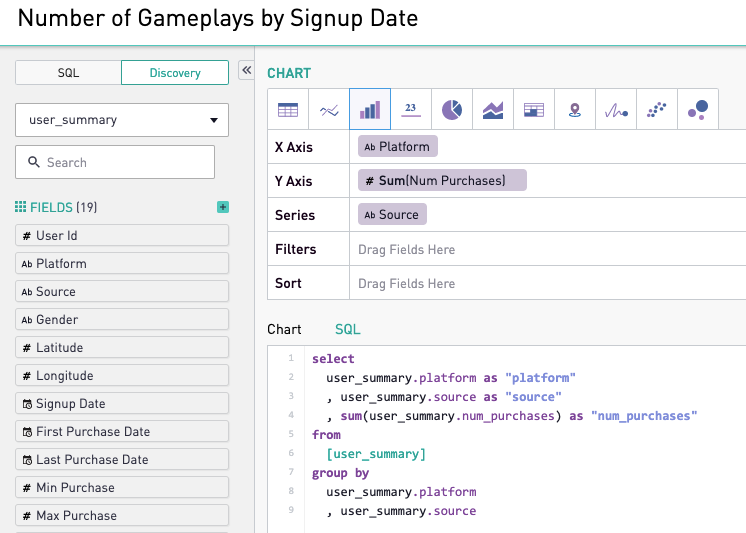
Task: Click the add field plus icon
Action: [x=223, y=207]
